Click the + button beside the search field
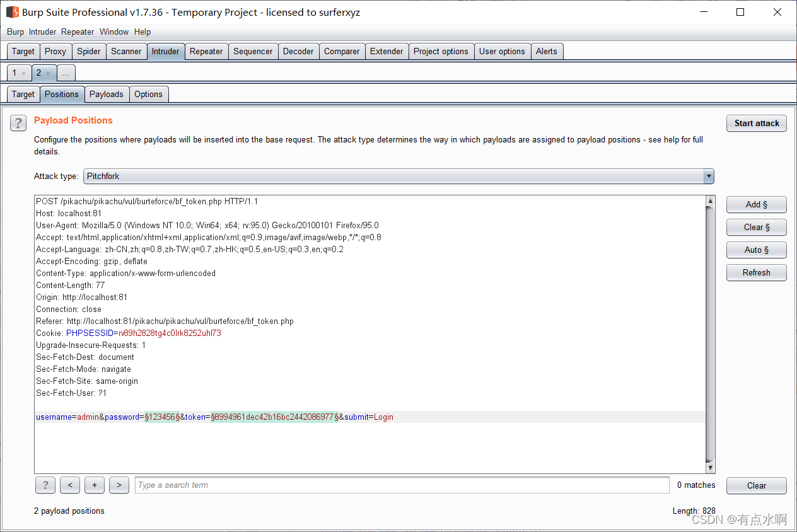The width and height of the screenshot is (797, 532). coord(94,485)
